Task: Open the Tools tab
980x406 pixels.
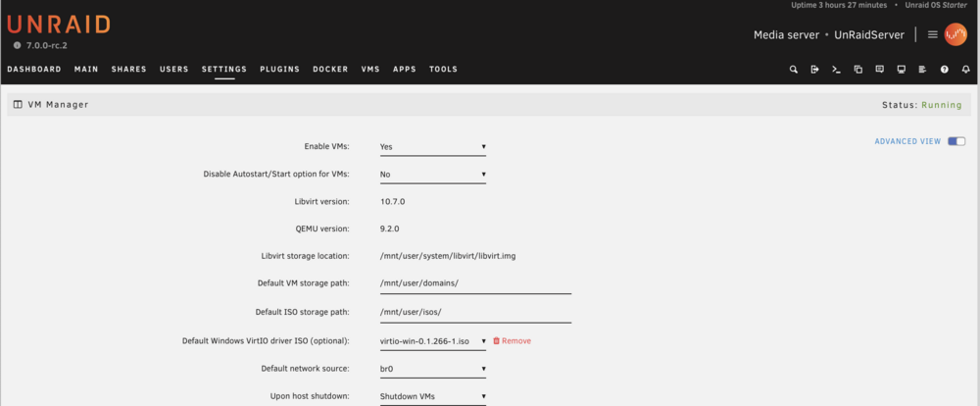Action: coord(443,70)
